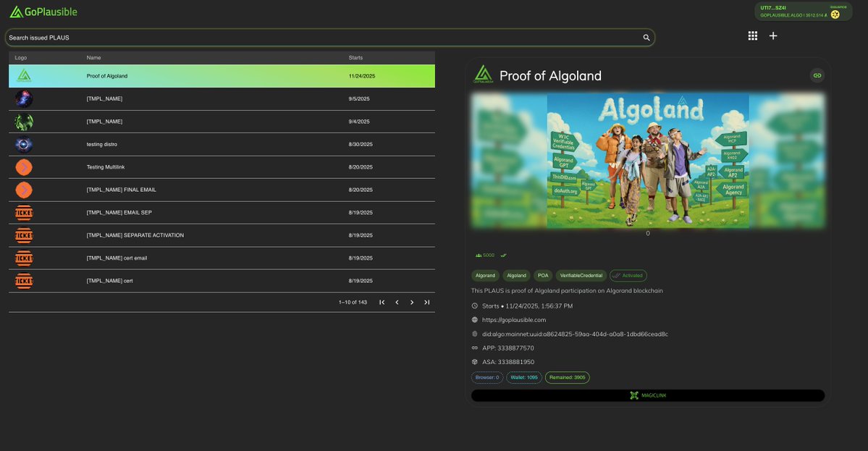Click the Browser: 0 chip

coord(487,377)
